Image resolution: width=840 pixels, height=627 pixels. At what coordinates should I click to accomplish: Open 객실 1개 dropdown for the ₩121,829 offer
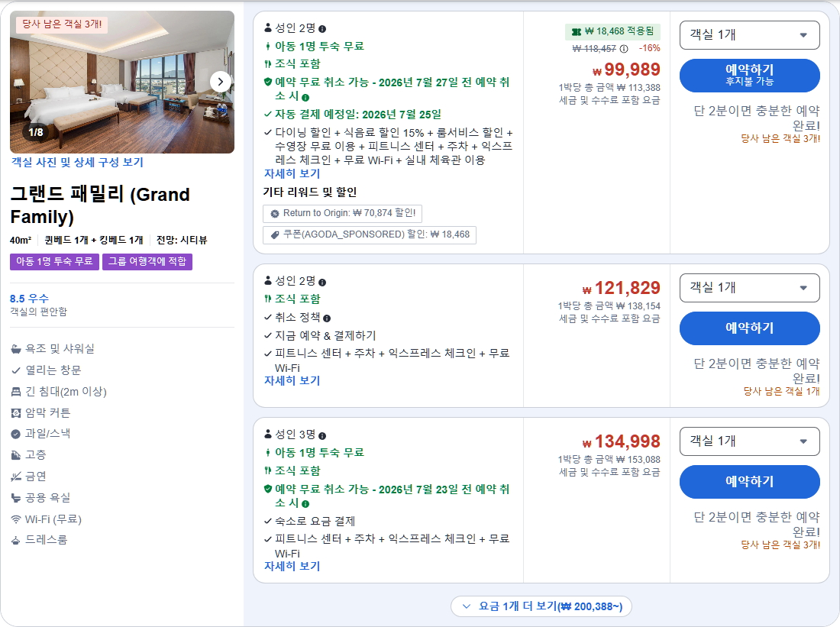(749, 289)
